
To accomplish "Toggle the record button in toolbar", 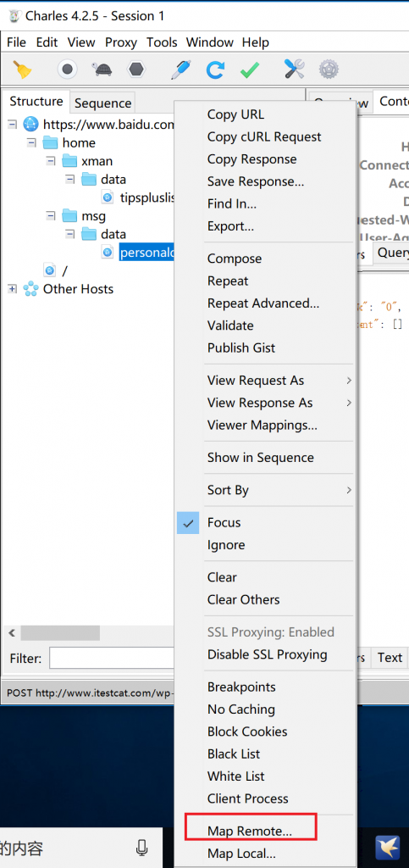I will tap(68, 70).
